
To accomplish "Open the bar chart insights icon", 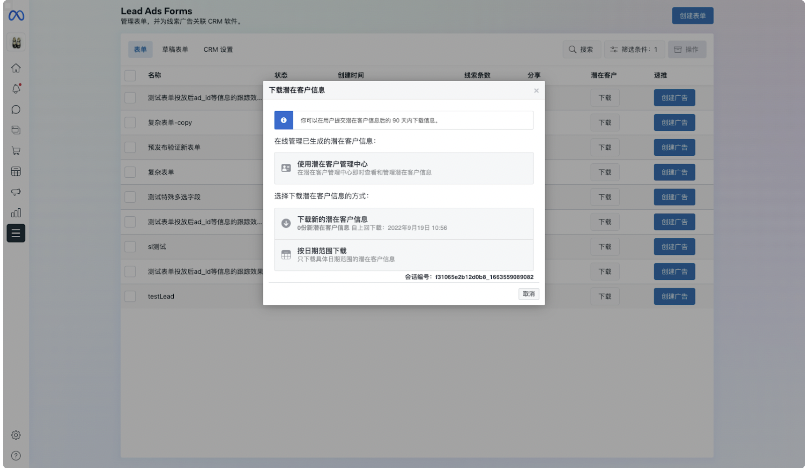I will coord(16,213).
